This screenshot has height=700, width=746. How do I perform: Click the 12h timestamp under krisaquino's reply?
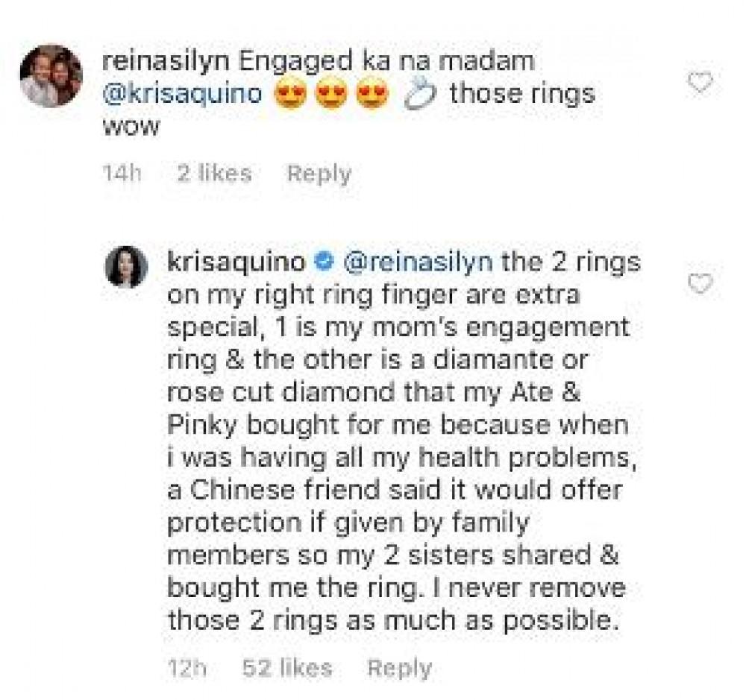(188, 668)
